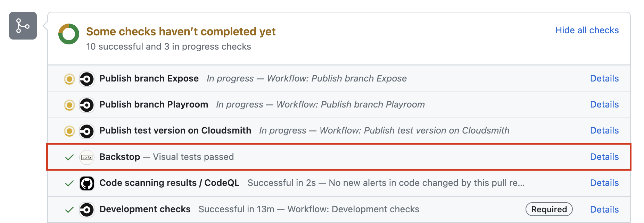This screenshot has width=644, height=223.
Task: View Details of Backstop visual tests
Action: pos(604,157)
